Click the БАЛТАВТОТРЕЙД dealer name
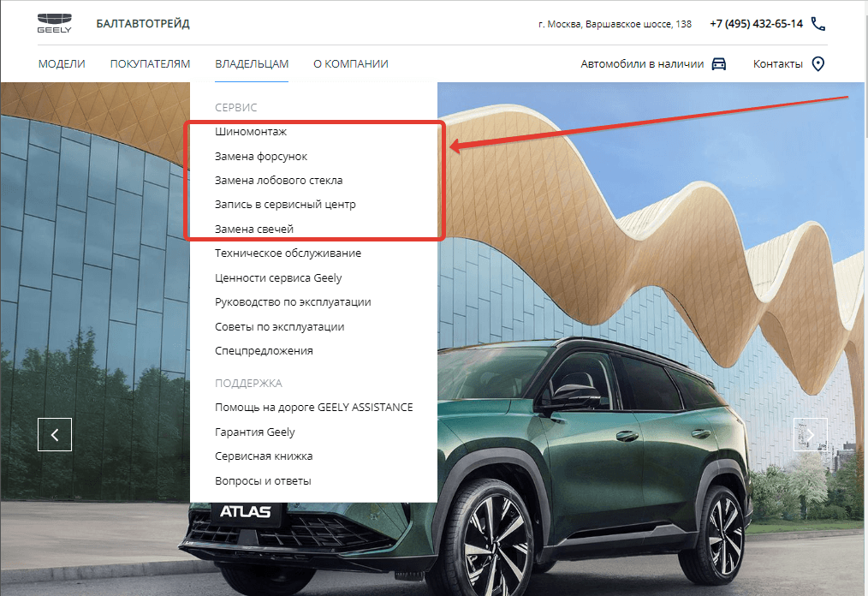The width and height of the screenshot is (868, 596). [143, 24]
